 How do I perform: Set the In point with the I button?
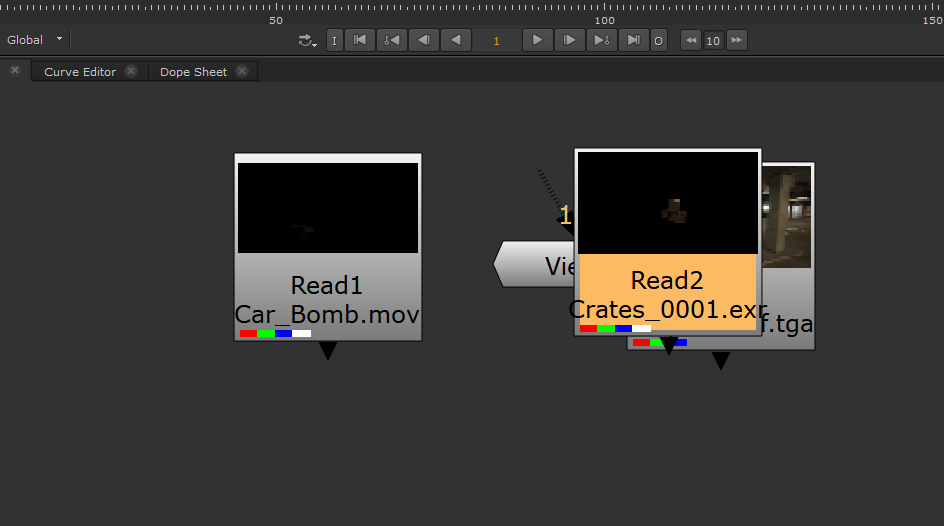pos(335,40)
